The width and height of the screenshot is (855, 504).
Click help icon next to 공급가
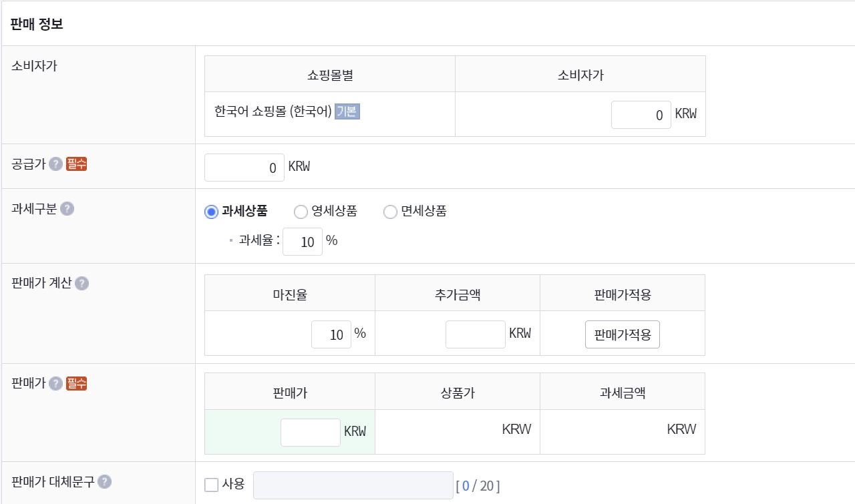click(x=55, y=164)
